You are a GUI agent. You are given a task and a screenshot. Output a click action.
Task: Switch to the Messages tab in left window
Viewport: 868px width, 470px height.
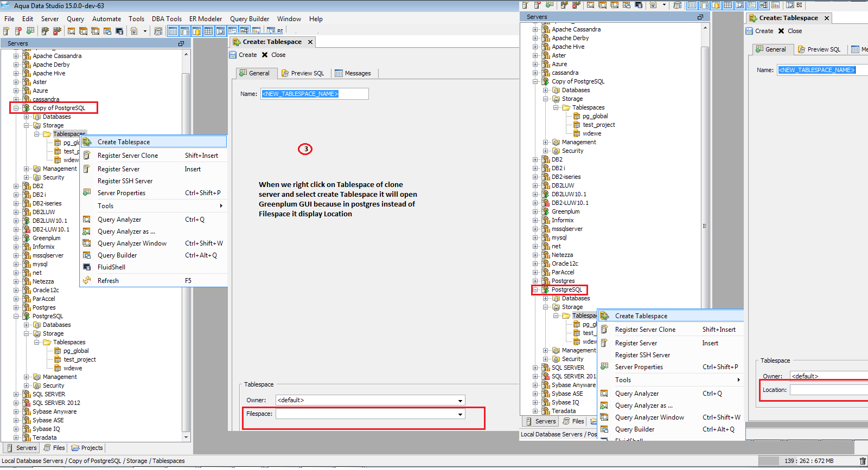pos(353,73)
